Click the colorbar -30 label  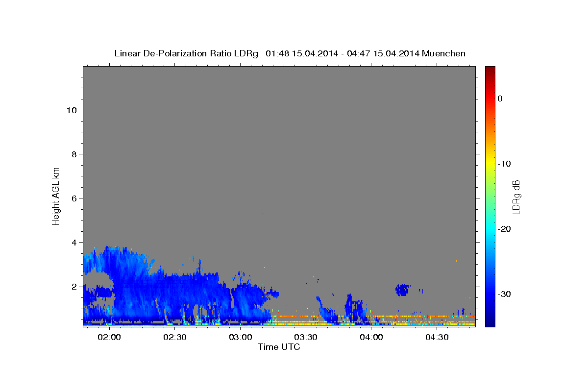(x=504, y=294)
